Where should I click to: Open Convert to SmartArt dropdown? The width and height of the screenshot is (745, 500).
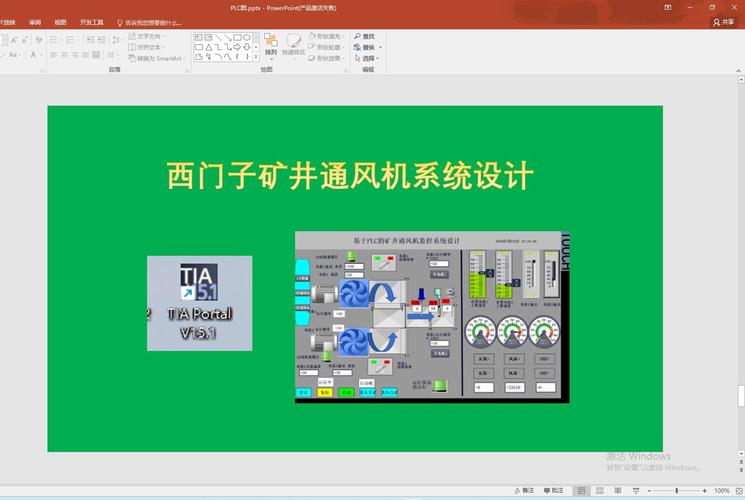[x=157, y=58]
